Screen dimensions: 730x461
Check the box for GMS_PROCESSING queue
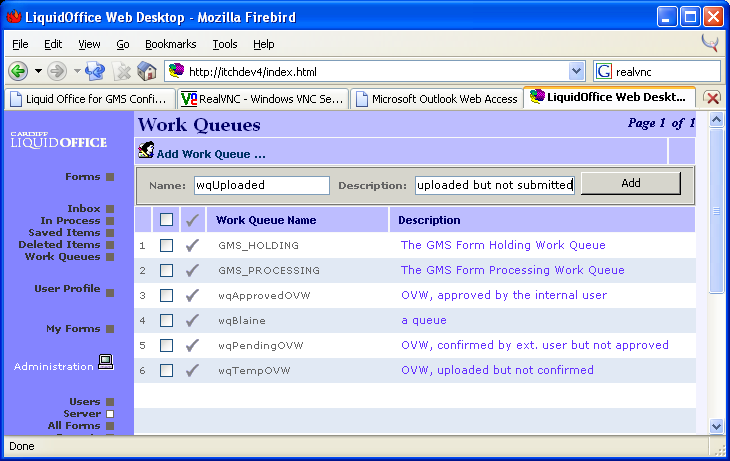[x=167, y=270]
